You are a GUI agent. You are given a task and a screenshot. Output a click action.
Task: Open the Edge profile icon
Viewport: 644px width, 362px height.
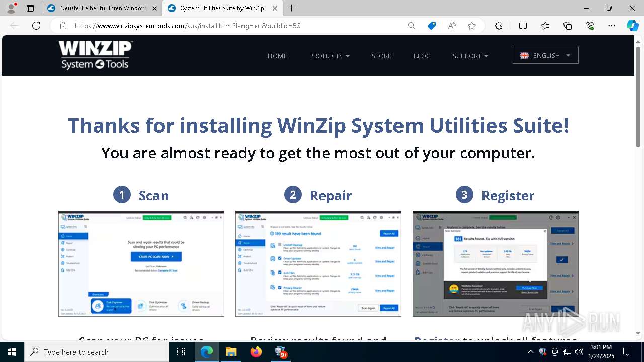click(11, 8)
